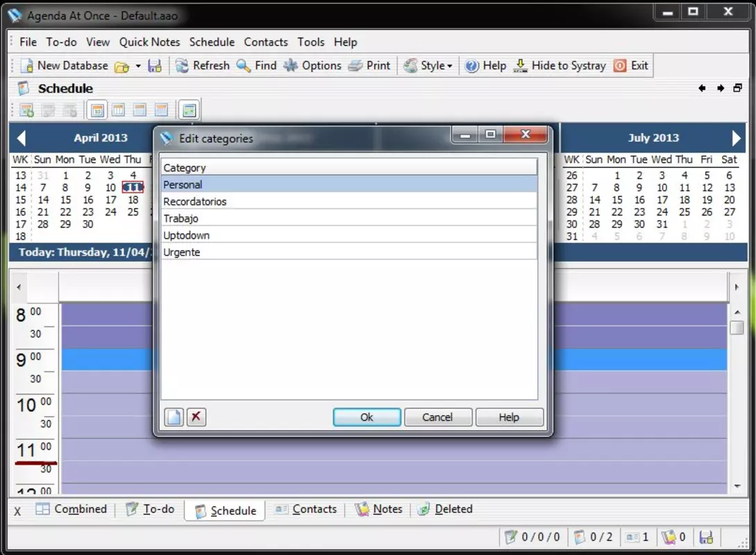Open the Quick Notes menu

(149, 42)
